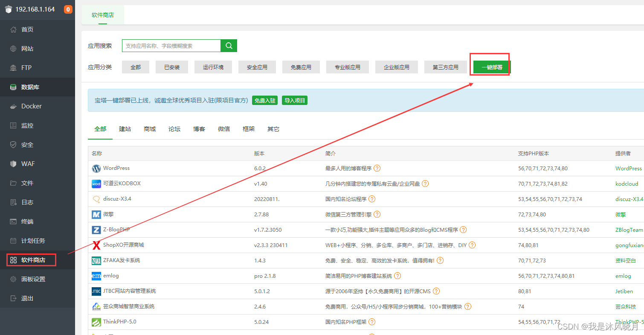Image resolution: width=644 pixels, height=335 pixels.
Task: Click the gear icon beside 面板设置
Action: click(x=13, y=279)
